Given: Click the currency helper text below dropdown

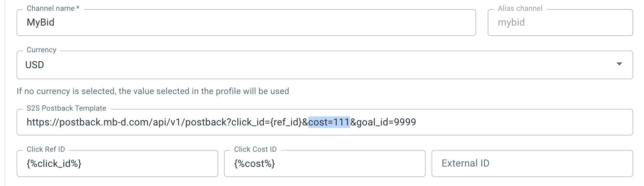Looking at the screenshot, I should [x=153, y=91].
